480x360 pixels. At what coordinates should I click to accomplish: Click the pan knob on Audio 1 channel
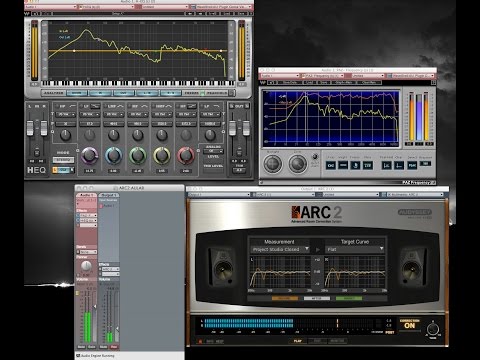86,266
